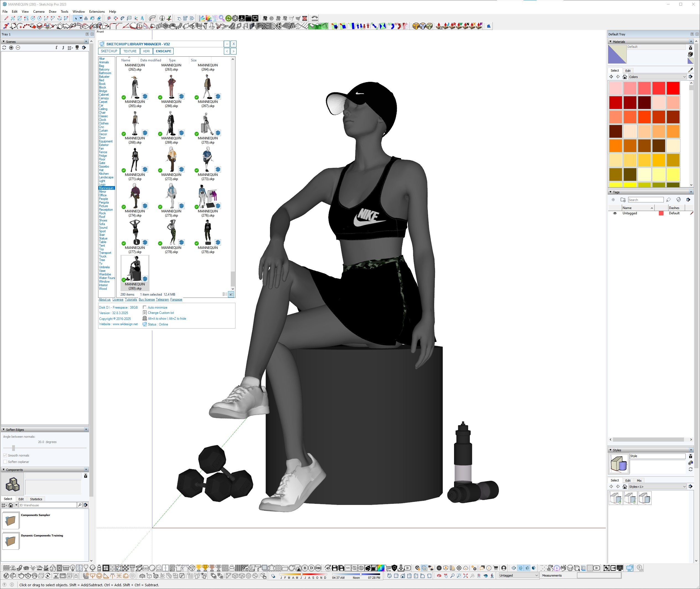This screenshot has width=700, height=589.
Task: Toggle the Soften coplanar checkbox
Action: pyautogui.click(x=5, y=462)
